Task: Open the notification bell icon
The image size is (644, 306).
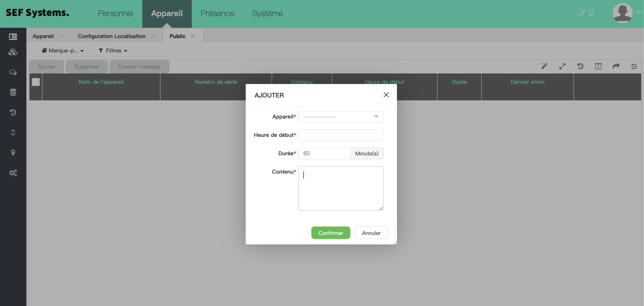Action: click(x=591, y=13)
